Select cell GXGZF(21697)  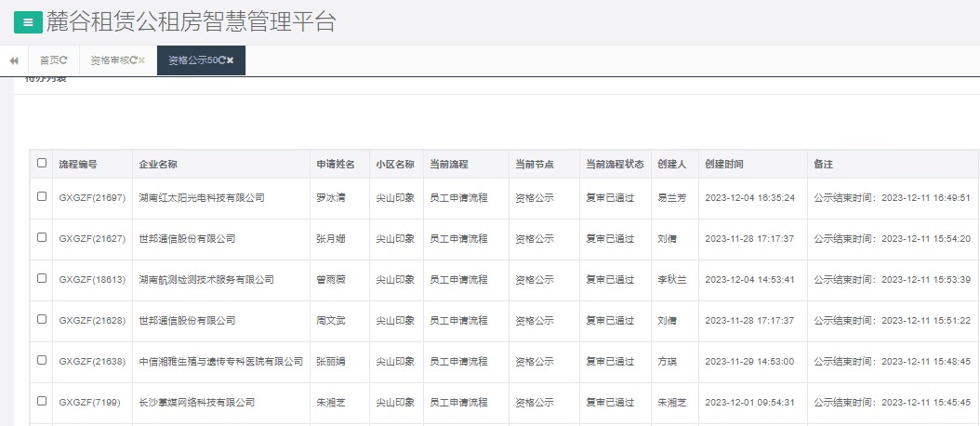92,198
